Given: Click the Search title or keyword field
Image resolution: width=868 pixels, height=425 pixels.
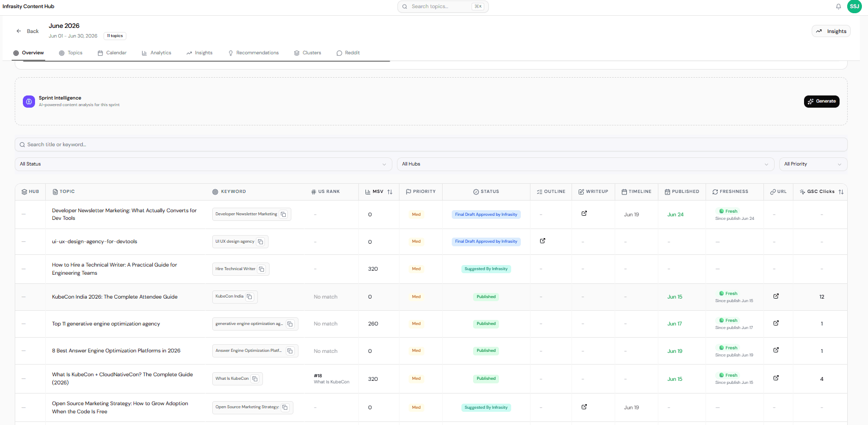Looking at the screenshot, I should 431,145.
